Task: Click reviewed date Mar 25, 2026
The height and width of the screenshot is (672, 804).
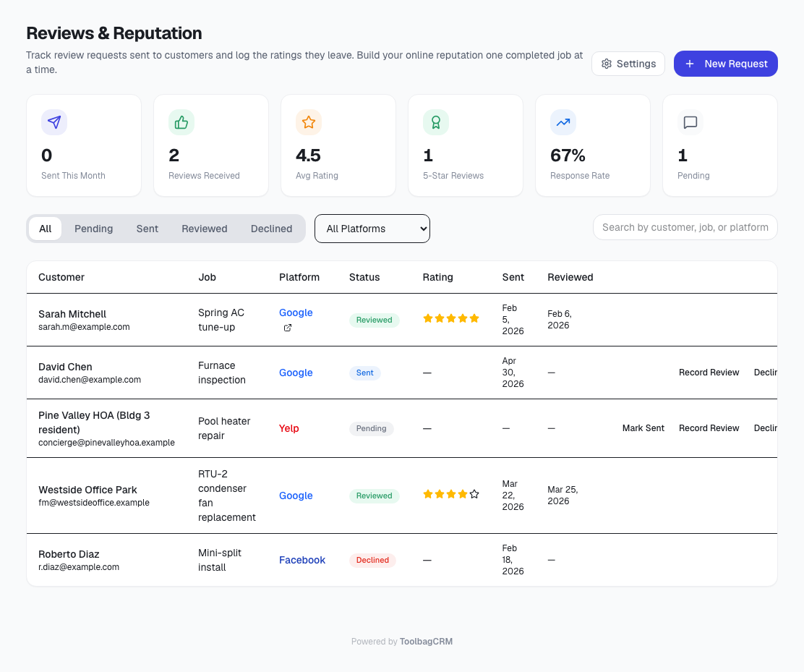Action: 563,495
